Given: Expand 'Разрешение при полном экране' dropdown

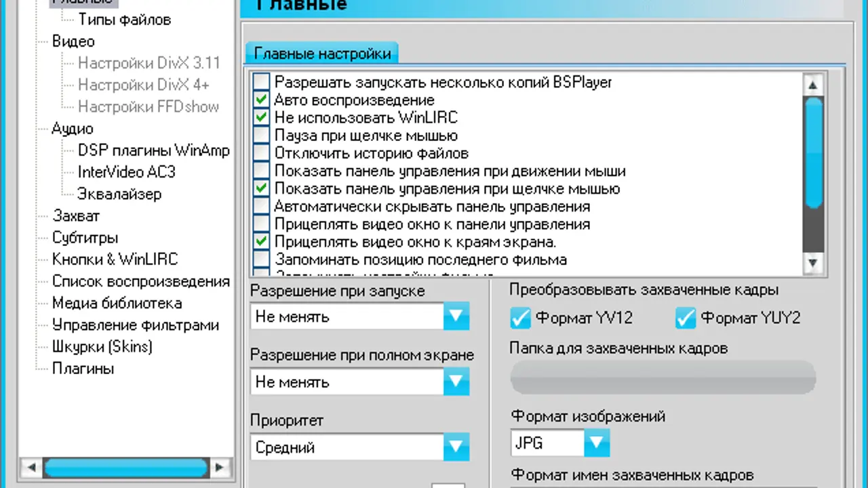Looking at the screenshot, I should 456,382.
